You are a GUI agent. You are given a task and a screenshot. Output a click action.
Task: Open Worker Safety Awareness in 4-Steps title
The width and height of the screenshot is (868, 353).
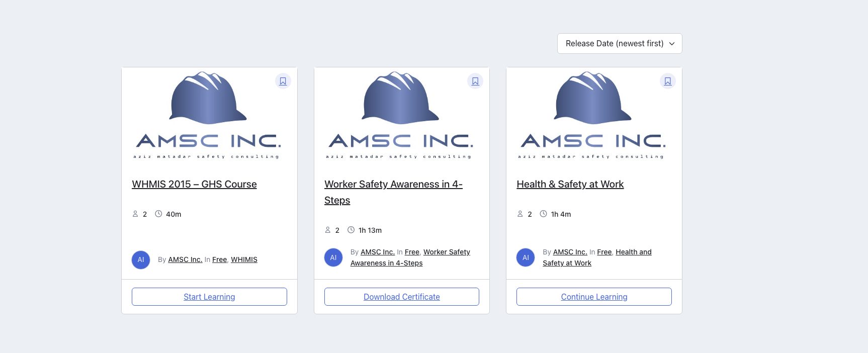pos(393,192)
